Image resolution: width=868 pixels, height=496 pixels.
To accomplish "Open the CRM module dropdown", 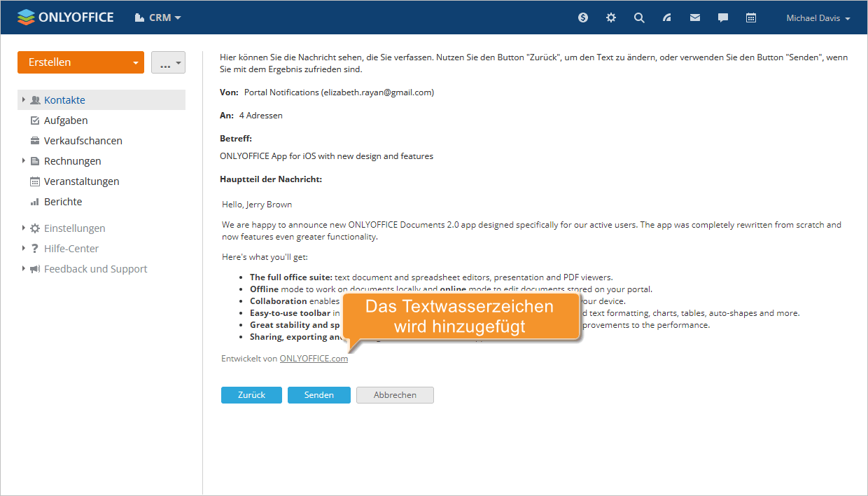I will tap(157, 18).
